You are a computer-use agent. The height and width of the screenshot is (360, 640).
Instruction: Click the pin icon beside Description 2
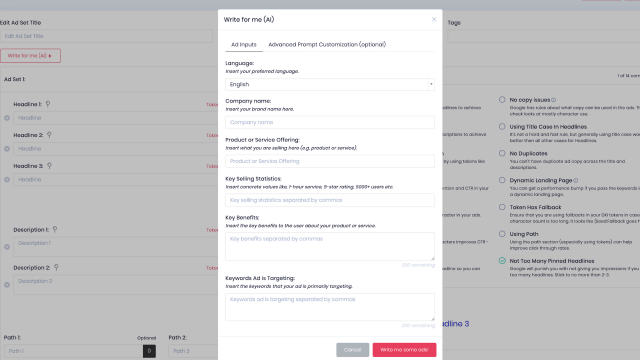(x=56, y=267)
